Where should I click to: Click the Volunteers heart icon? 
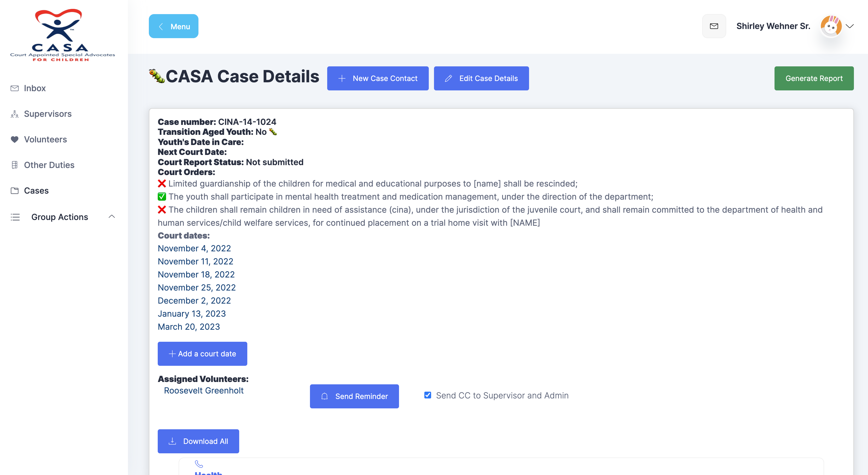coord(15,139)
